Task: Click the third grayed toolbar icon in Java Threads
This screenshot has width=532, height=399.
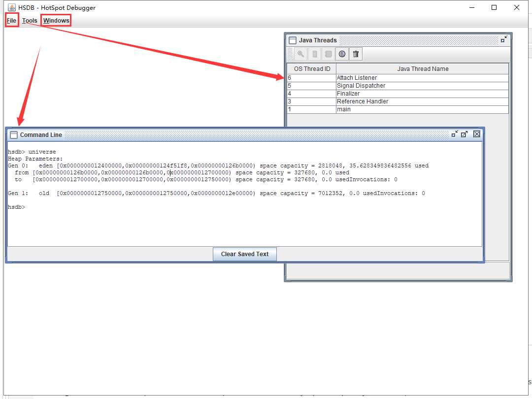Action: 328,54
